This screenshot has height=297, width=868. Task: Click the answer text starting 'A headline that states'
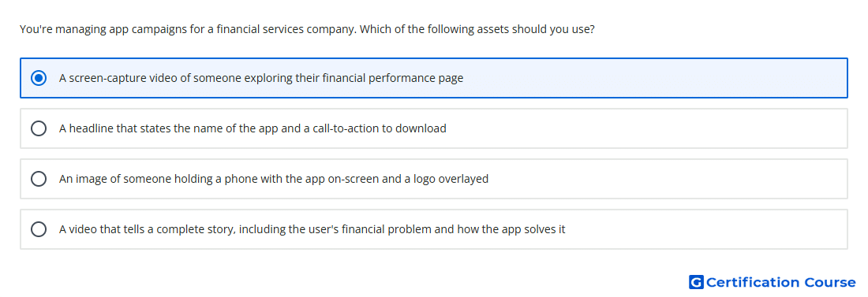[253, 128]
